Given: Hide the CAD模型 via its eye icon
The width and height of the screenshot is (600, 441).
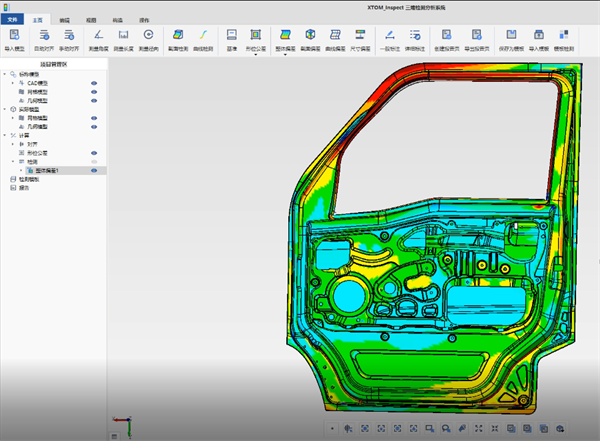Looking at the screenshot, I should click(x=94, y=83).
